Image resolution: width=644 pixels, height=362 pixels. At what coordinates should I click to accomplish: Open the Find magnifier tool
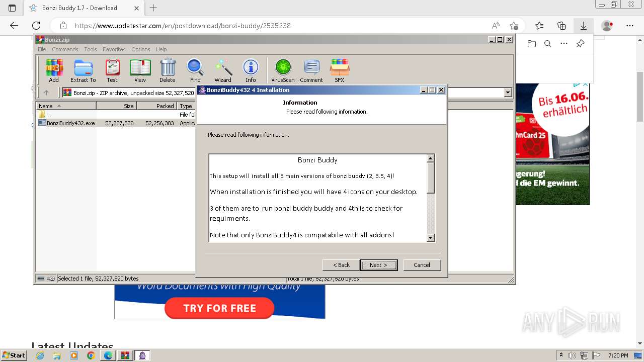point(195,70)
